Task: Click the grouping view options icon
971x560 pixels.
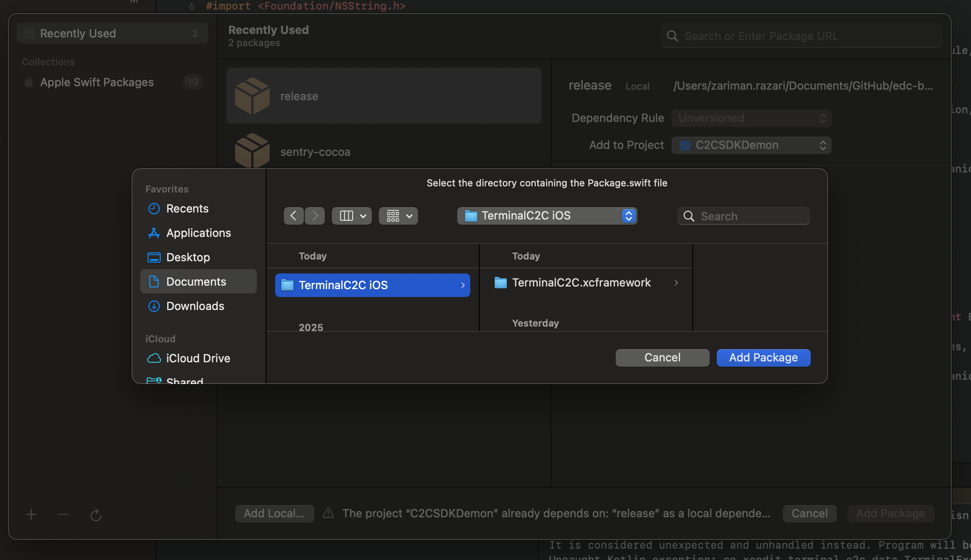Action: click(x=393, y=216)
